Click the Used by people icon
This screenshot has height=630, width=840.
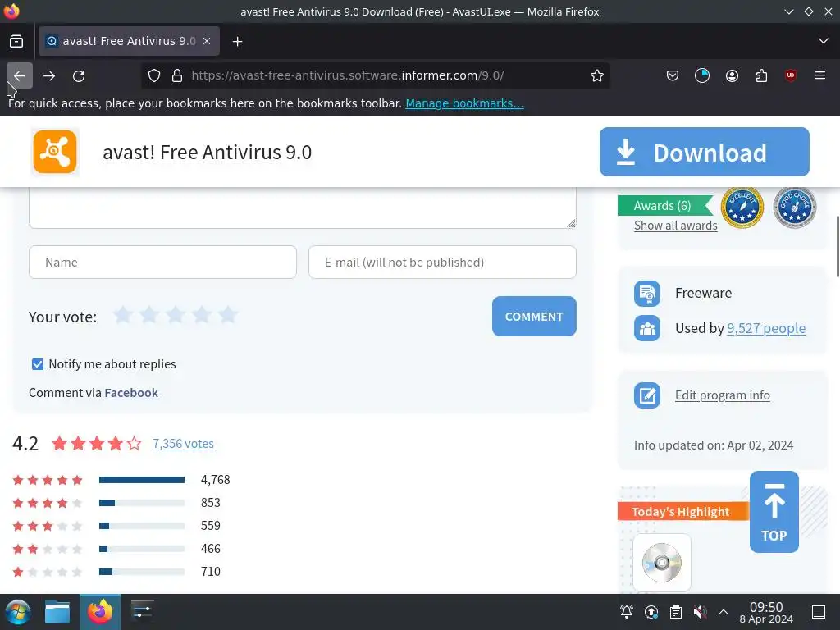point(647,328)
